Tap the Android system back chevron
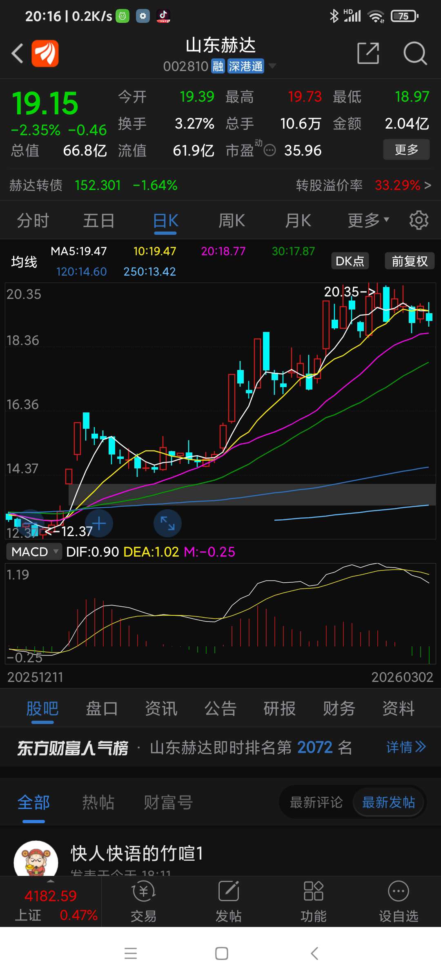 314,953
